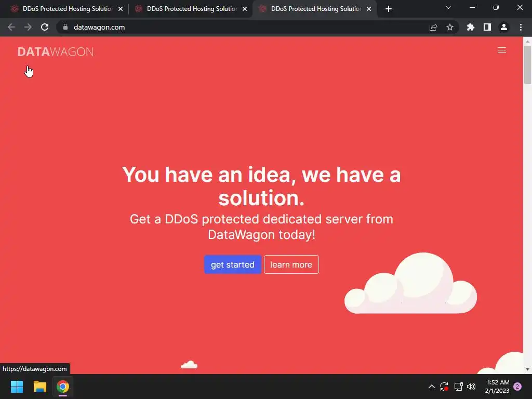Open the Extensions puzzle icon

(x=471, y=27)
